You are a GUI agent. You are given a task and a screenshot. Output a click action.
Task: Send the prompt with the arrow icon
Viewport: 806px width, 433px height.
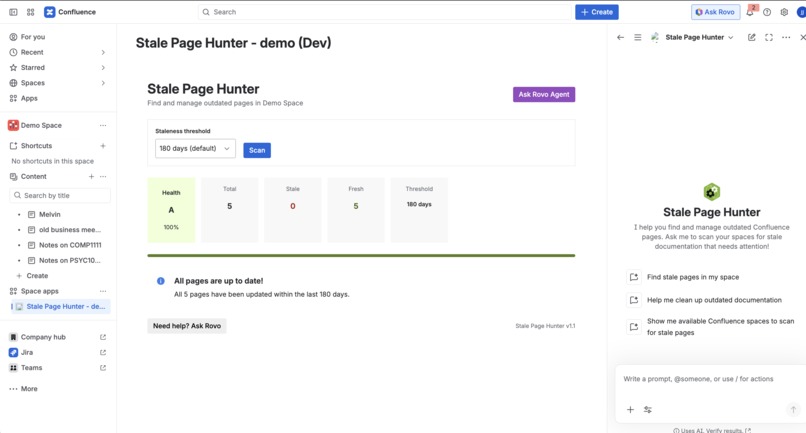(x=793, y=409)
